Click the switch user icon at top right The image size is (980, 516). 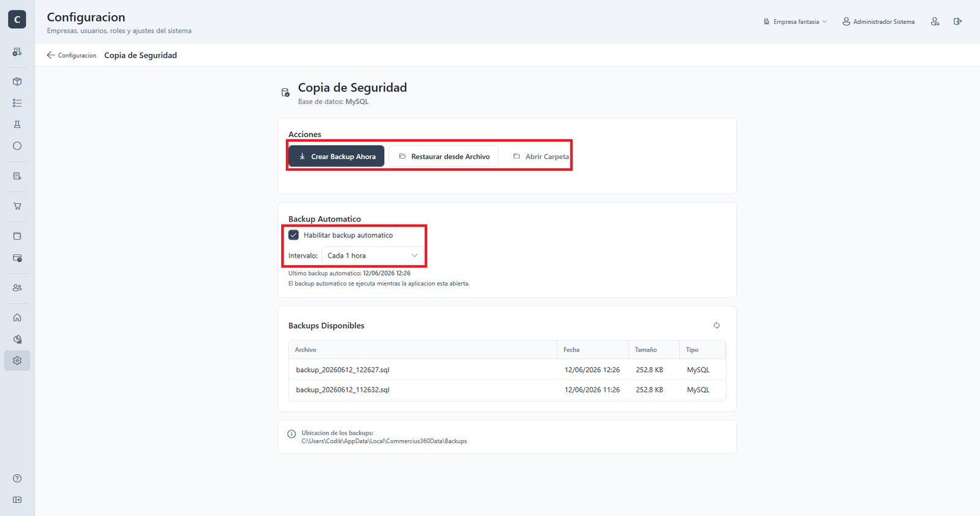(x=935, y=21)
